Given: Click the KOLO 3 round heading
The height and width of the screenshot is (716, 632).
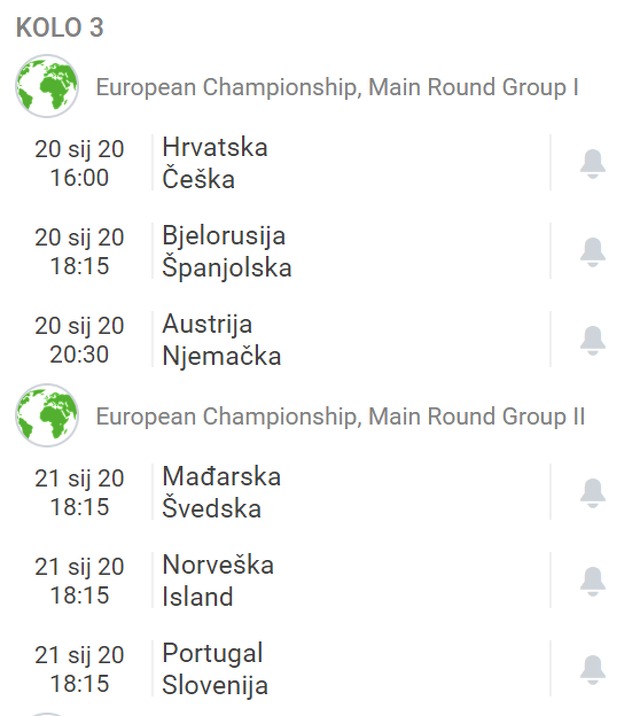Looking at the screenshot, I should point(60,28).
